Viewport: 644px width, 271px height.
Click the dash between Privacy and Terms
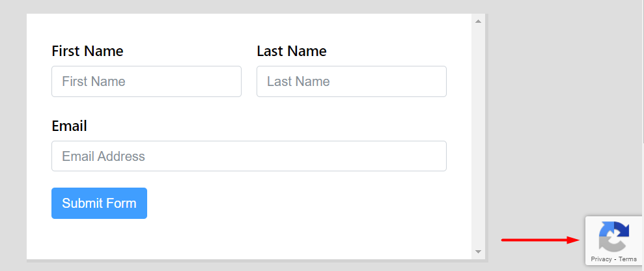click(x=615, y=259)
